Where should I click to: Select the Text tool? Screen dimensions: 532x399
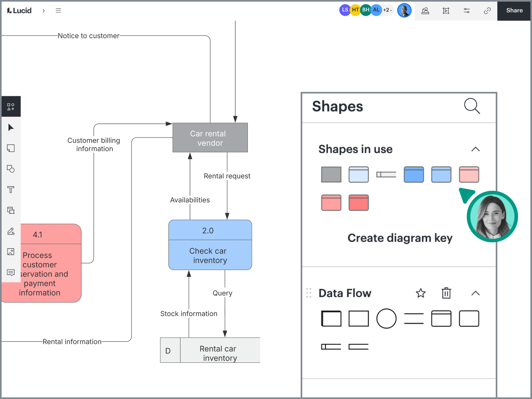point(11,189)
